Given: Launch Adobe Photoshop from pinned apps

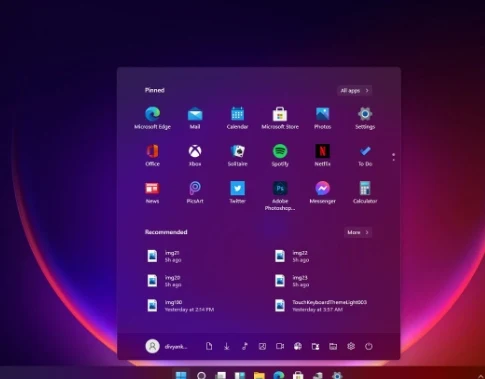Looking at the screenshot, I should [280, 196].
